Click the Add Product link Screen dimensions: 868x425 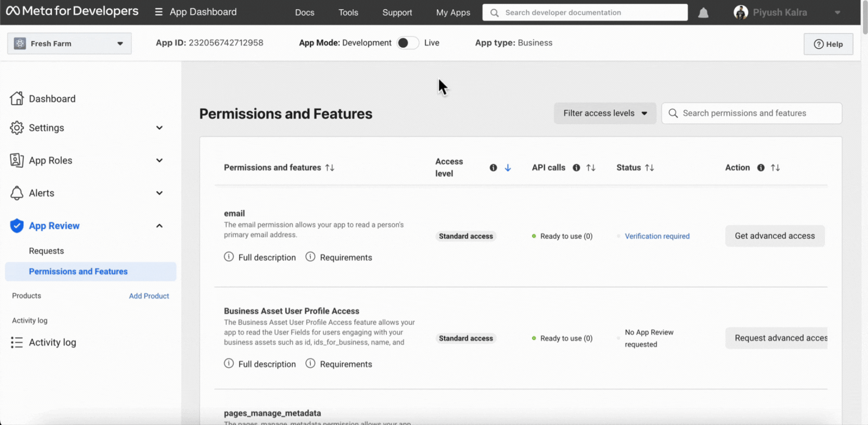pos(149,296)
